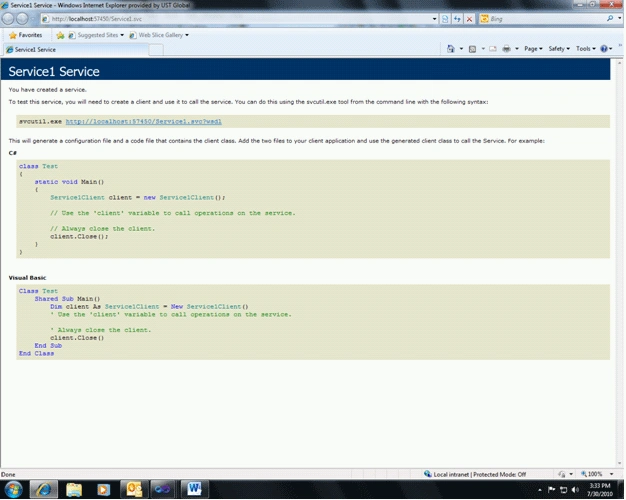626x500 pixels.
Task: Open the Safety menu
Action: pos(559,49)
